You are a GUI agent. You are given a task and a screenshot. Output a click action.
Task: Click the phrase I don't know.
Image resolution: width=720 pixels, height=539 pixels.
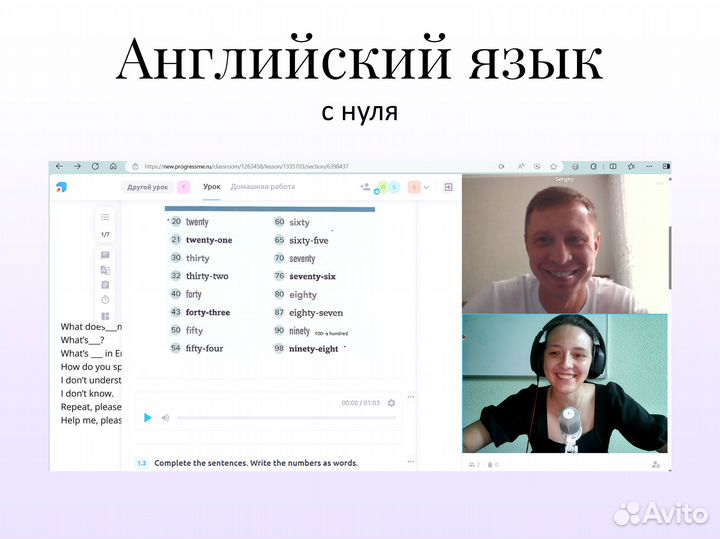coord(87,393)
